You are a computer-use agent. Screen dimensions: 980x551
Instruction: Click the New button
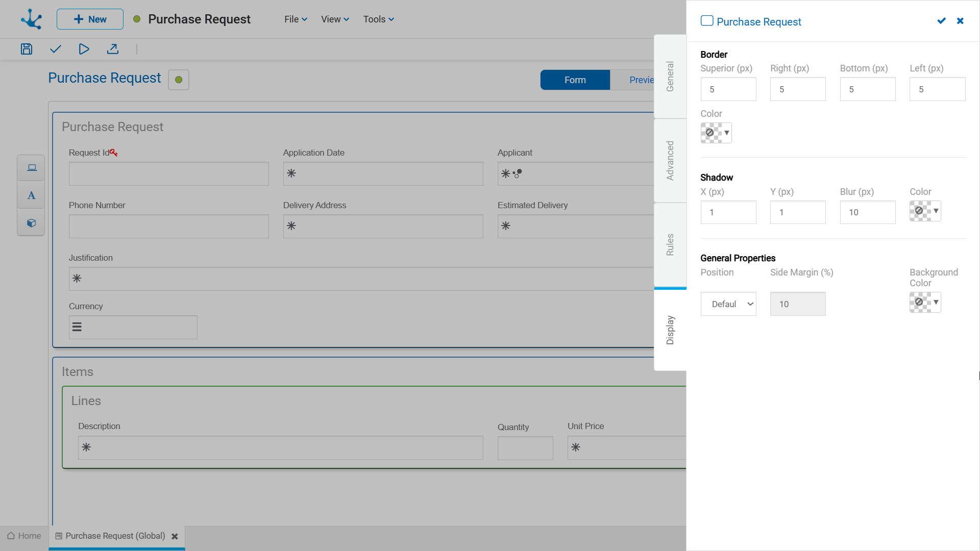90,19
